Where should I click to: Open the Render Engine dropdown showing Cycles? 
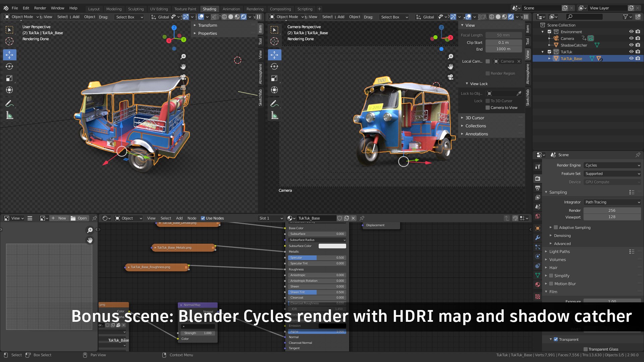click(612, 165)
